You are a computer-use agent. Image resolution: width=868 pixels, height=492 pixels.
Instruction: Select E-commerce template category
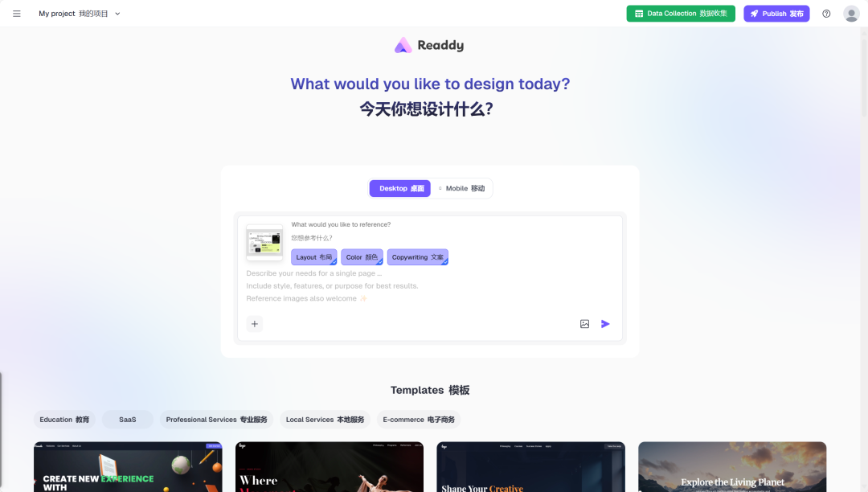pos(419,420)
